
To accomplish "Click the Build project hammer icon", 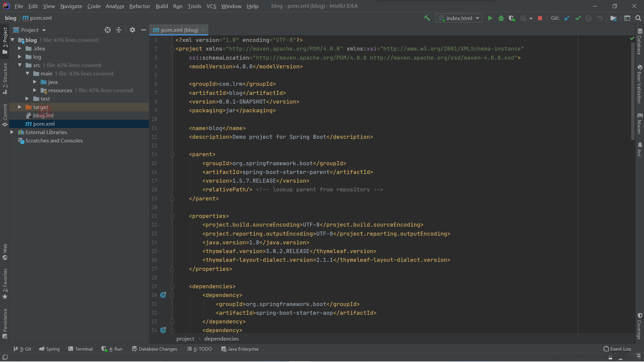I will pos(427,18).
